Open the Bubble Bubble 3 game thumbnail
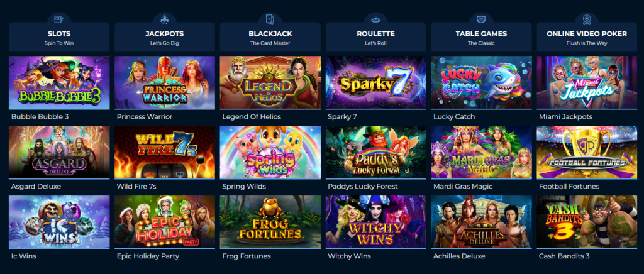This screenshot has width=644, height=274. click(x=59, y=82)
